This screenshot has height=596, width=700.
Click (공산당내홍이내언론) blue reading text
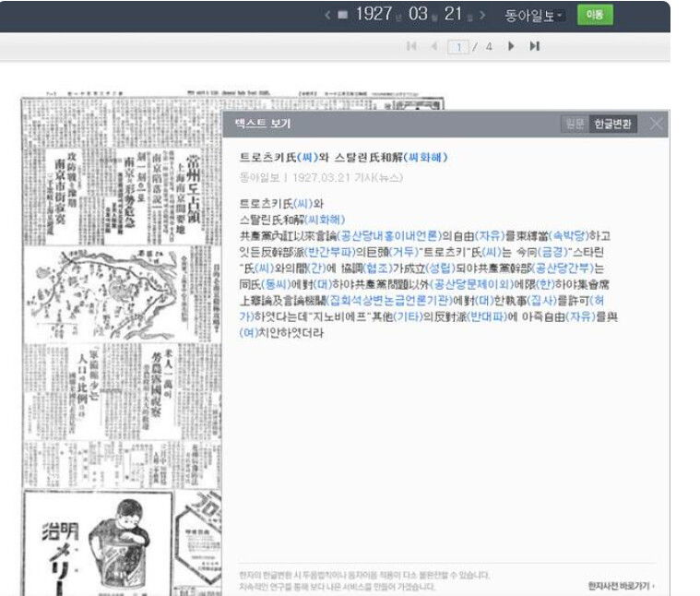(389, 235)
